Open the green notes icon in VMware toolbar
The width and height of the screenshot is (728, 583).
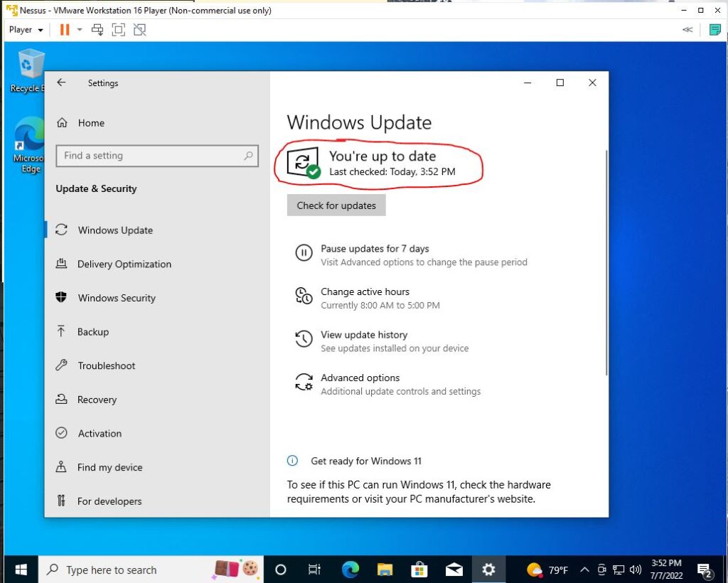(x=715, y=30)
